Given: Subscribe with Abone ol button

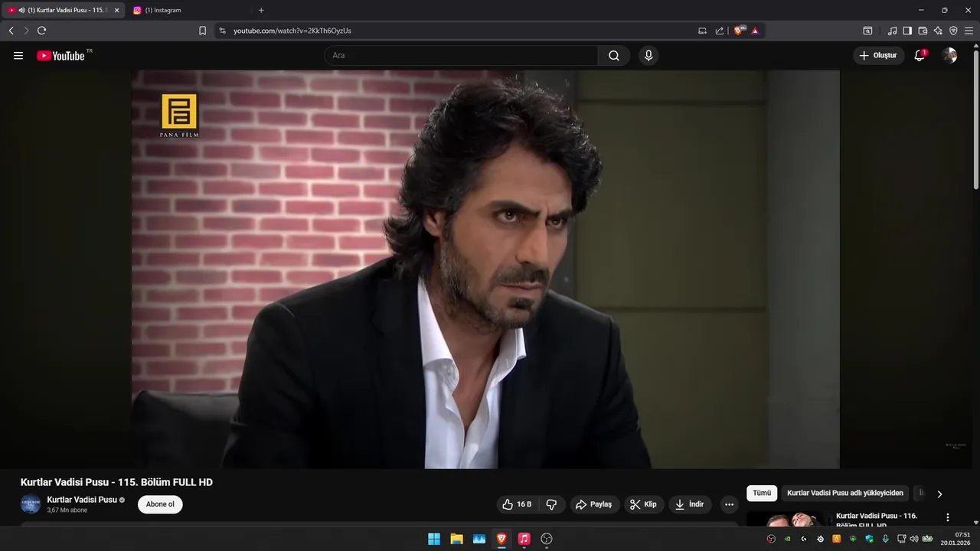Looking at the screenshot, I should click(x=160, y=504).
